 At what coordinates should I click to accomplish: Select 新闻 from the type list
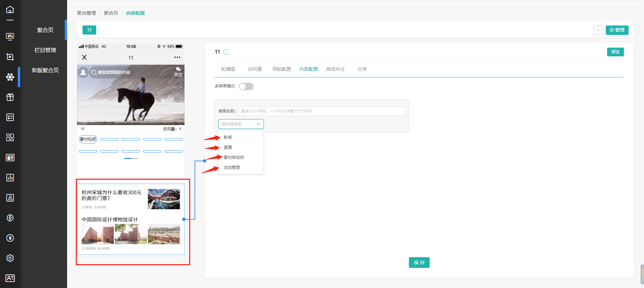click(228, 137)
